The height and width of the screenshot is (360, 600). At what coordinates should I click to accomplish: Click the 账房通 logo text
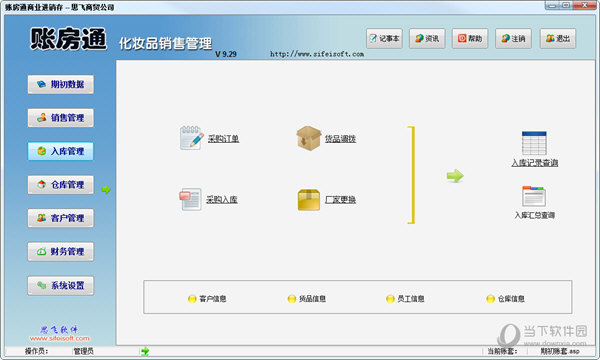coord(68,38)
